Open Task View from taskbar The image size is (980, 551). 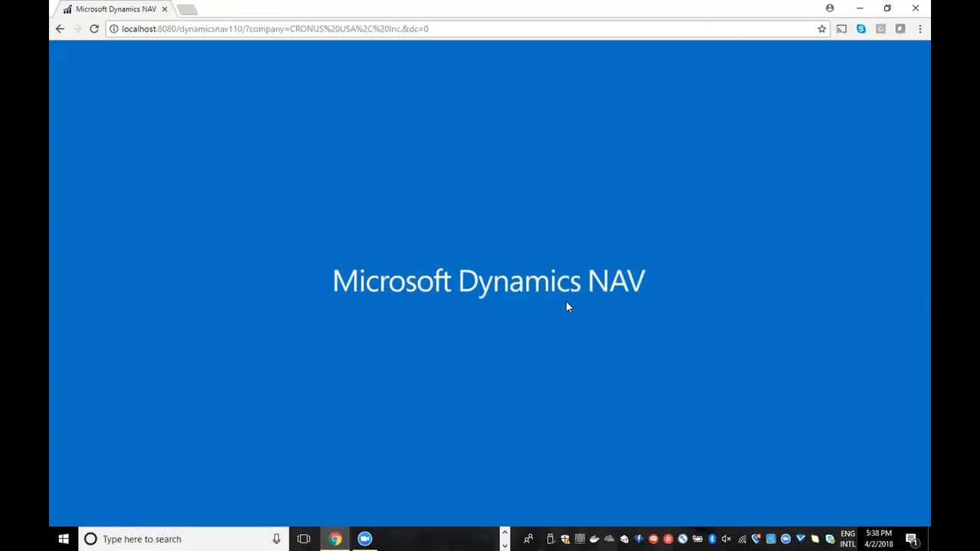[304, 539]
